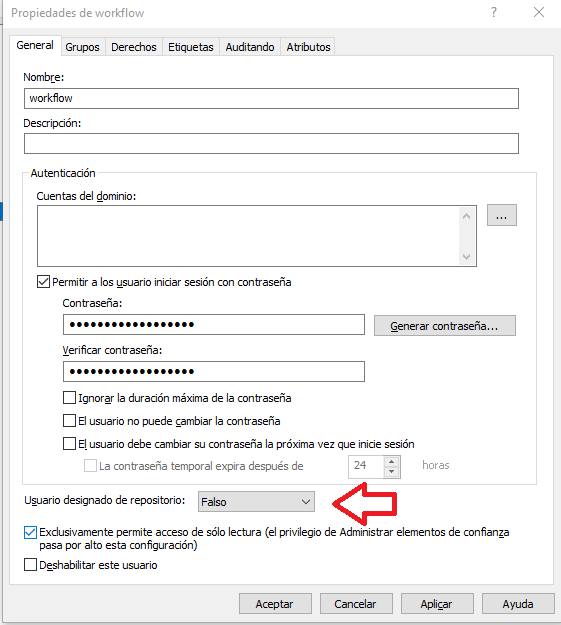Open the help question mark icon
The image size is (561, 625).
coord(494,12)
